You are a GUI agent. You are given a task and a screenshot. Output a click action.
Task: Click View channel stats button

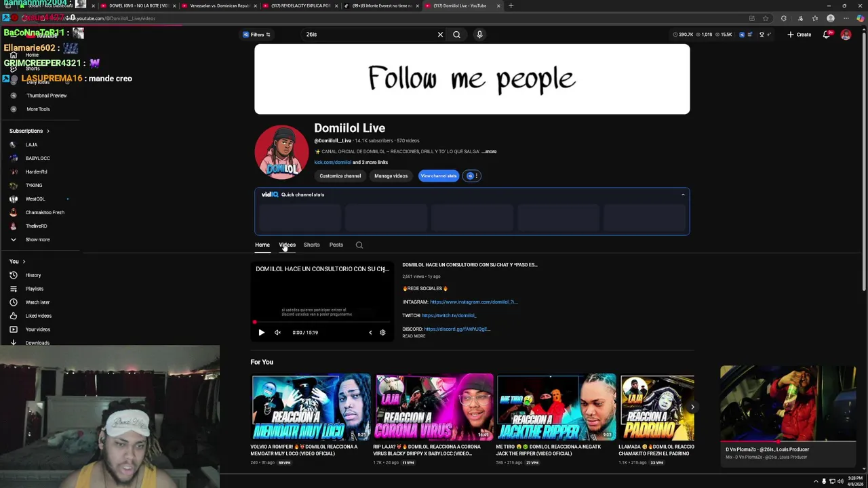pyautogui.click(x=439, y=176)
